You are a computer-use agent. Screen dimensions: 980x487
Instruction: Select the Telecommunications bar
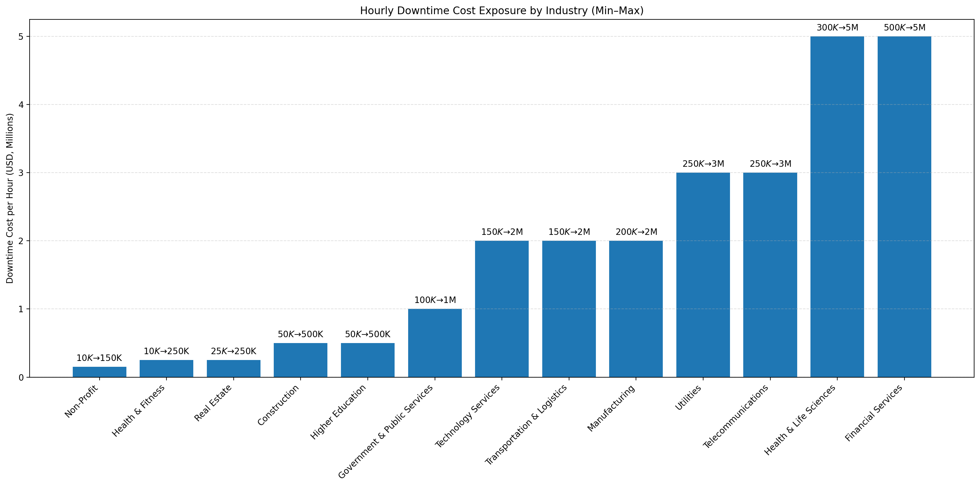click(x=770, y=275)
